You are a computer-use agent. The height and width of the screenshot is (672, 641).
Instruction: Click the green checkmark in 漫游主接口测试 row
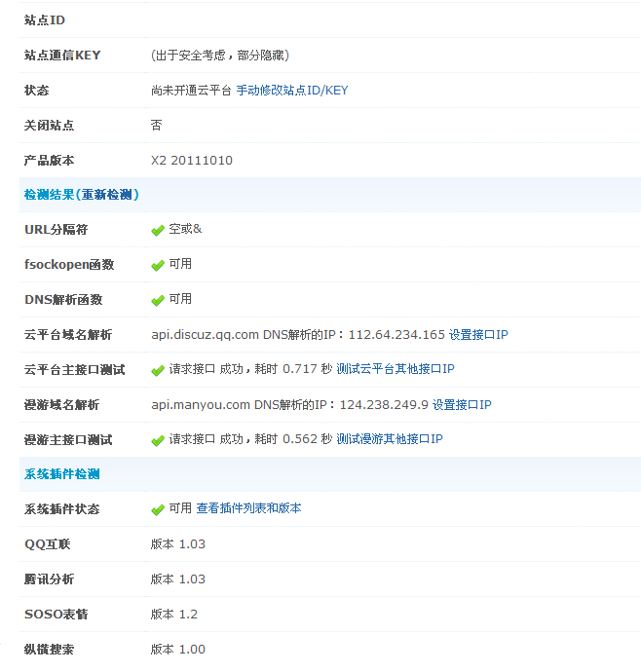click(x=158, y=440)
